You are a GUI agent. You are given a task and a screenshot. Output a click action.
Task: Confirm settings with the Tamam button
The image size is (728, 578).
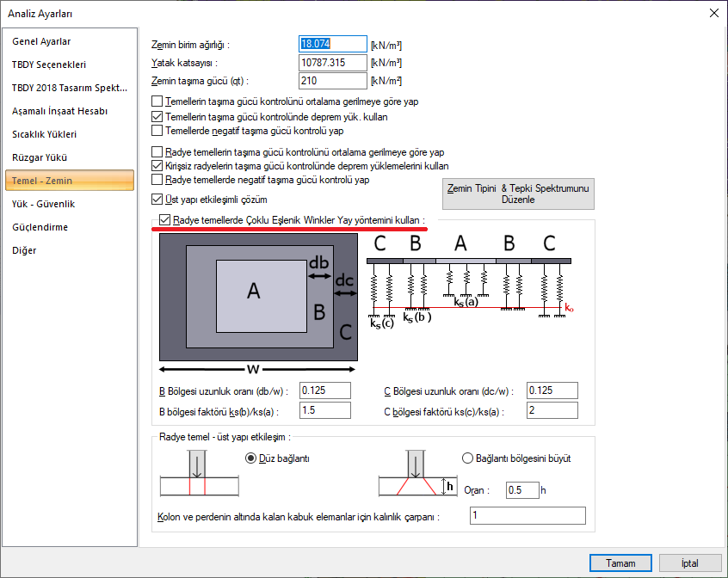(620, 563)
